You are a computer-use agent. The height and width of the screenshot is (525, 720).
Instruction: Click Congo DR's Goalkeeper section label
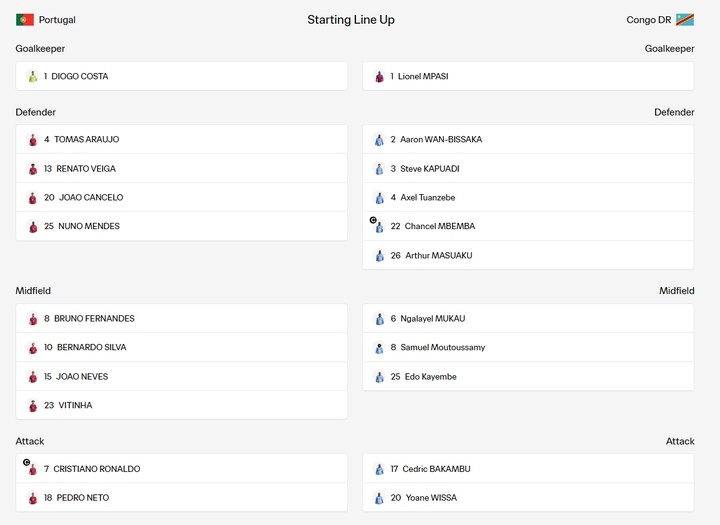click(669, 49)
